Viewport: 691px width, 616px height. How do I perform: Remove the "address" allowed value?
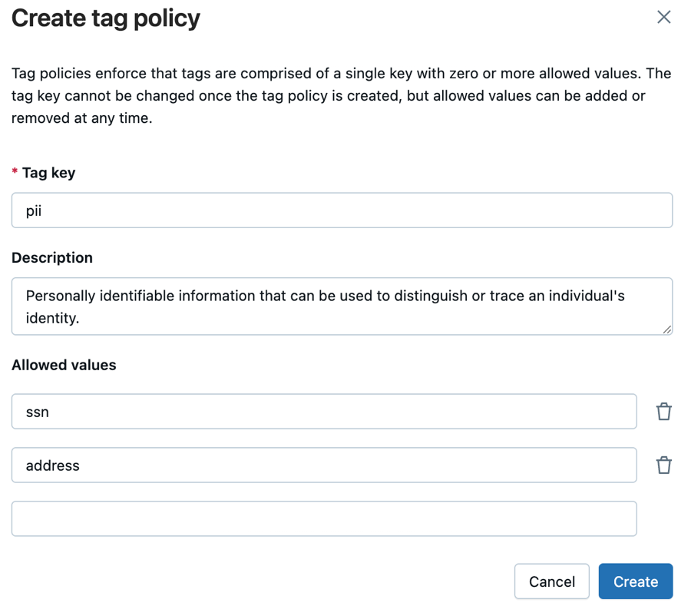[x=663, y=465]
